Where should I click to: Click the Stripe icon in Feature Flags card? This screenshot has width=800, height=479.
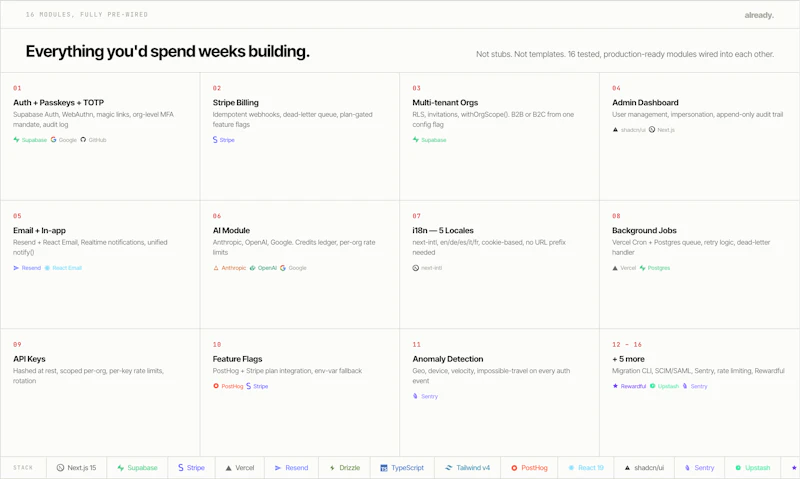(248, 386)
